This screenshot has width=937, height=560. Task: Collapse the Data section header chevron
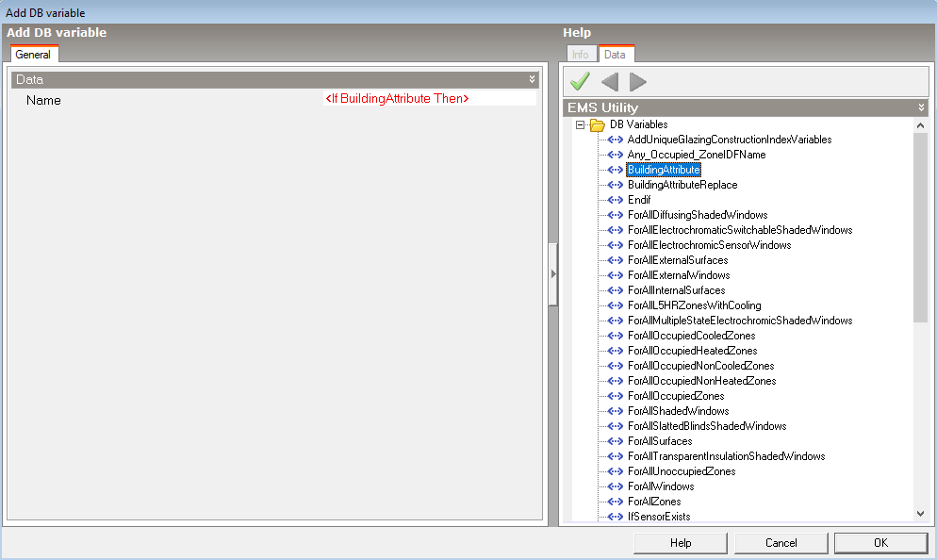[532, 80]
